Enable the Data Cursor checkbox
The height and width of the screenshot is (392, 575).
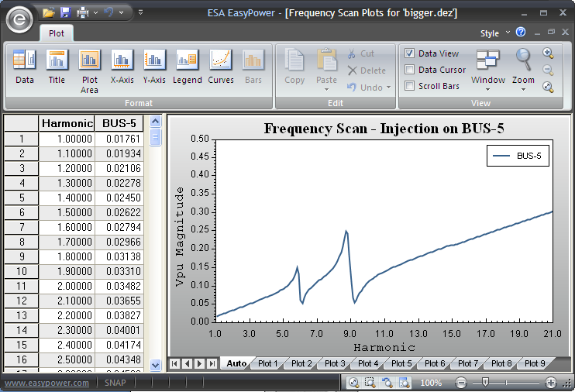click(x=410, y=70)
